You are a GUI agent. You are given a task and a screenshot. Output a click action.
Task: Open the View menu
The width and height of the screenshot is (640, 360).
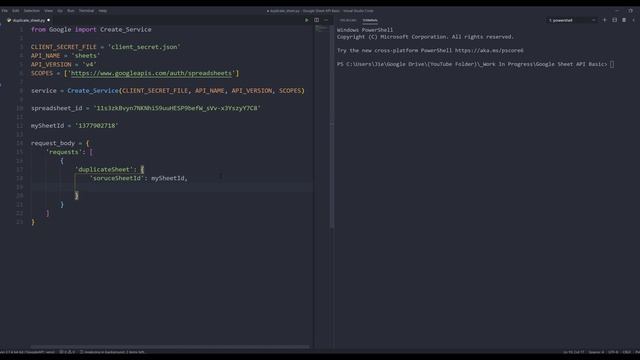click(48, 11)
